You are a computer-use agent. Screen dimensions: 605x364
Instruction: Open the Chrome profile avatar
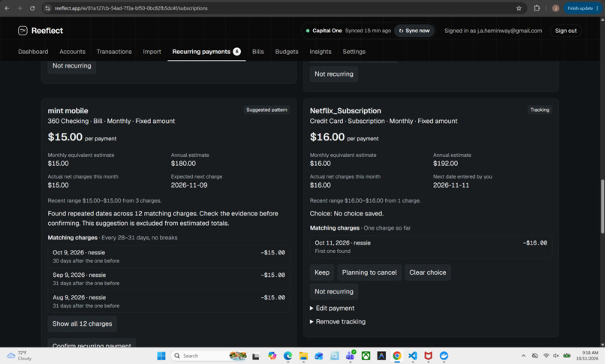(x=555, y=8)
